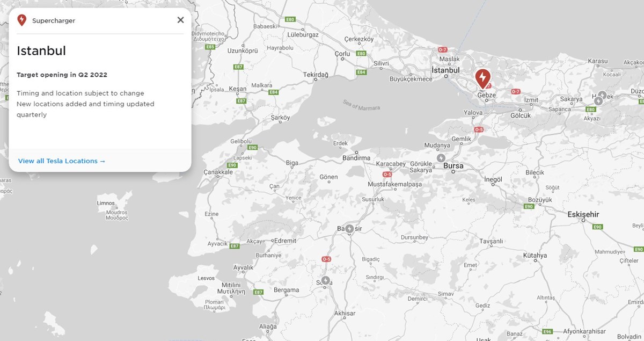
Task: Click the Bilecik map label
Action: pyautogui.click(x=535, y=172)
